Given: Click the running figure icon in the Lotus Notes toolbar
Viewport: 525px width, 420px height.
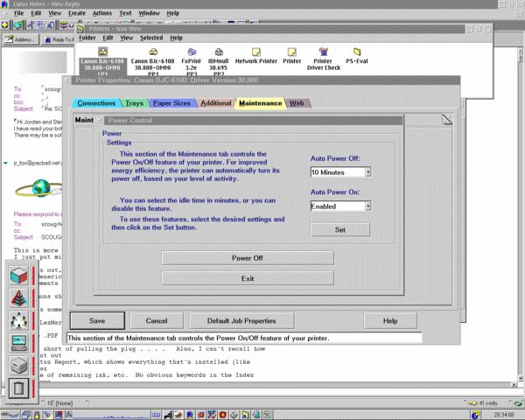Looking at the screenshot, I should (31, 24).
